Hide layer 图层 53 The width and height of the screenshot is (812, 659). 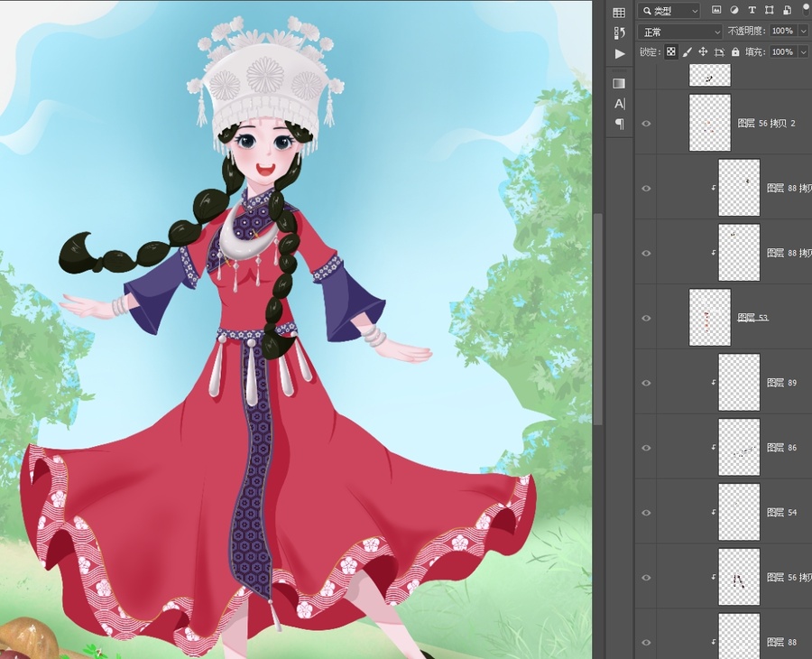tap(646, 318)
